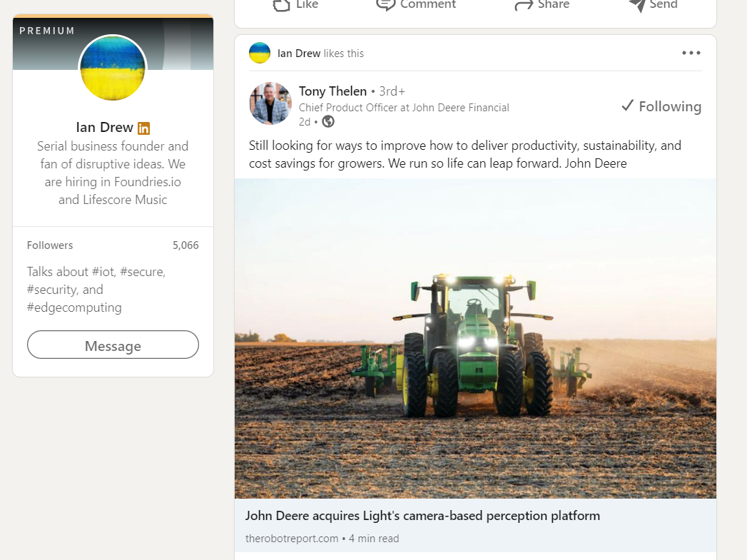Click the Send paper plane icon
The image size is (747, 560).
coord(637,4)
